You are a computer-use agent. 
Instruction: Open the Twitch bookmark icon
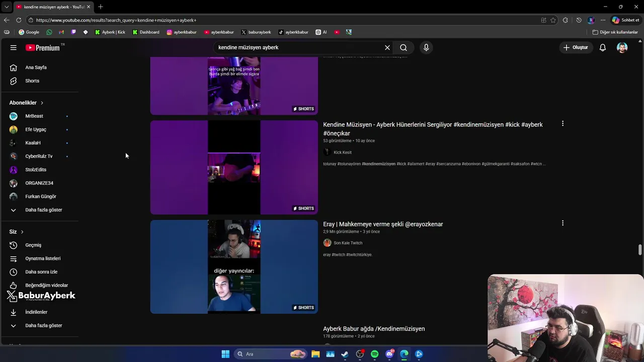(73, 32)
